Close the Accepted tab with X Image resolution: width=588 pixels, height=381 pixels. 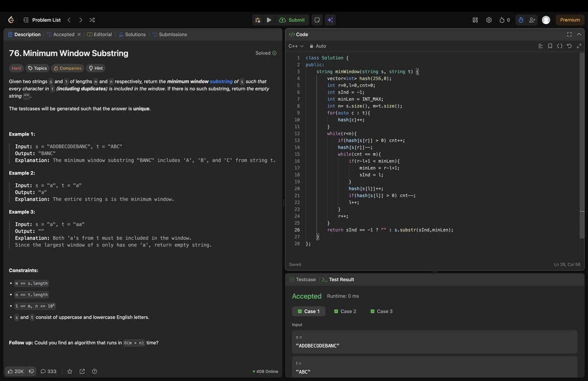79,34
